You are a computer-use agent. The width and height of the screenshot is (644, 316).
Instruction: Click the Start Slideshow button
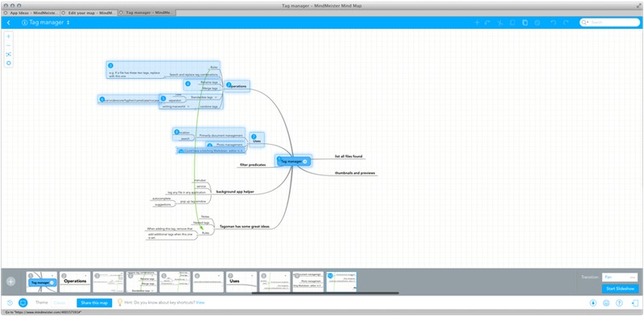[x=620, y=289]
